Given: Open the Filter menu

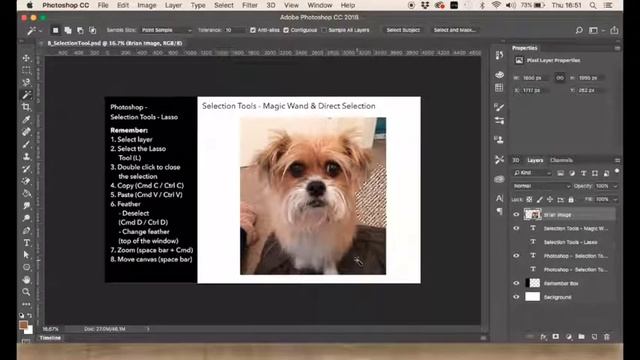Looking at the screenshot, I should point(249,5).
